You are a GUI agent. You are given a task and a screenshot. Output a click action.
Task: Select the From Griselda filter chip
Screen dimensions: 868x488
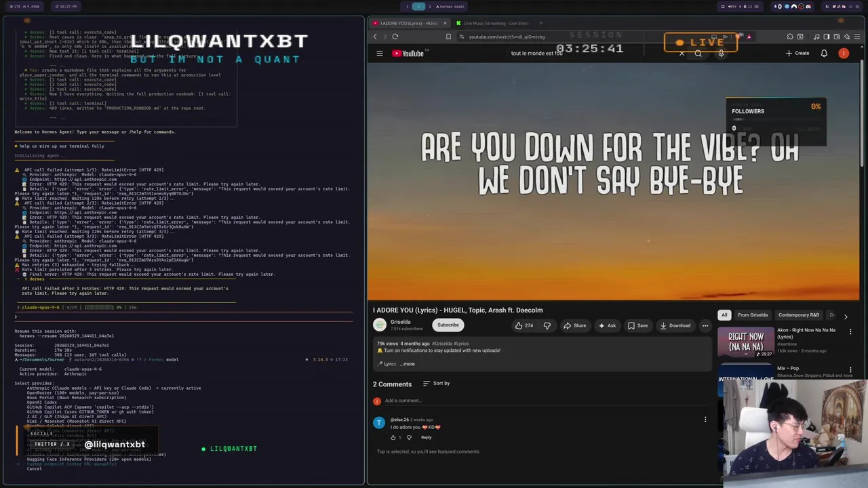click(x=753, y=315)
